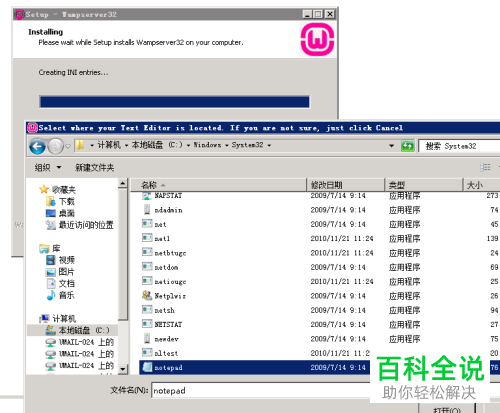
Task: Expand the arrow after Windows in breadcrumb
Action: [227, 145]
